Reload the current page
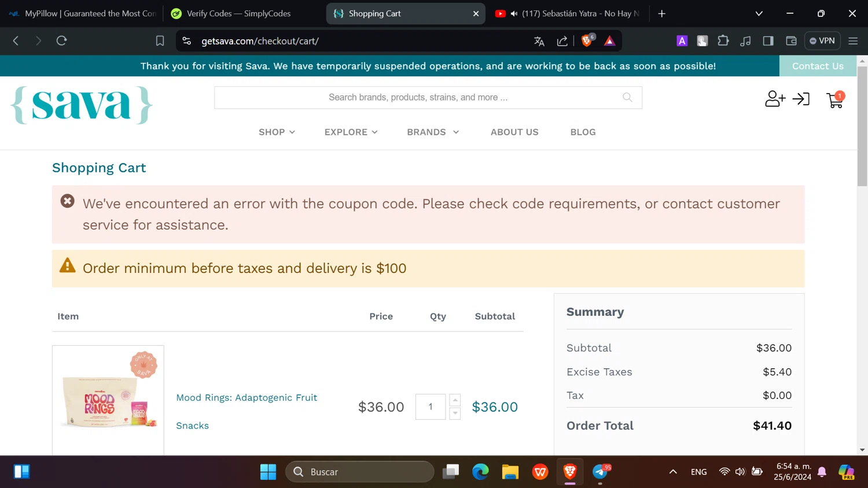Viewport: 868px width, 488px height. point(61,41)
